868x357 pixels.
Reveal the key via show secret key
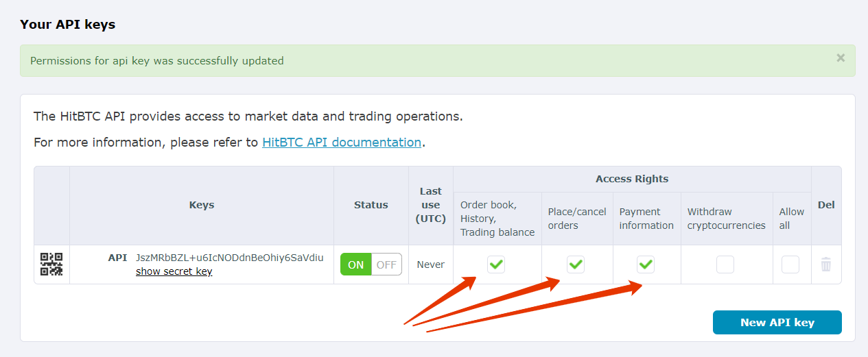(x=174, y=271)
